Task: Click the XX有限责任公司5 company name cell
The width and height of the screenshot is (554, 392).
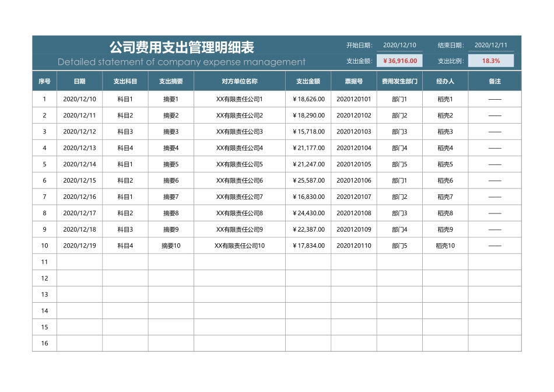Action: click(239, 164)
